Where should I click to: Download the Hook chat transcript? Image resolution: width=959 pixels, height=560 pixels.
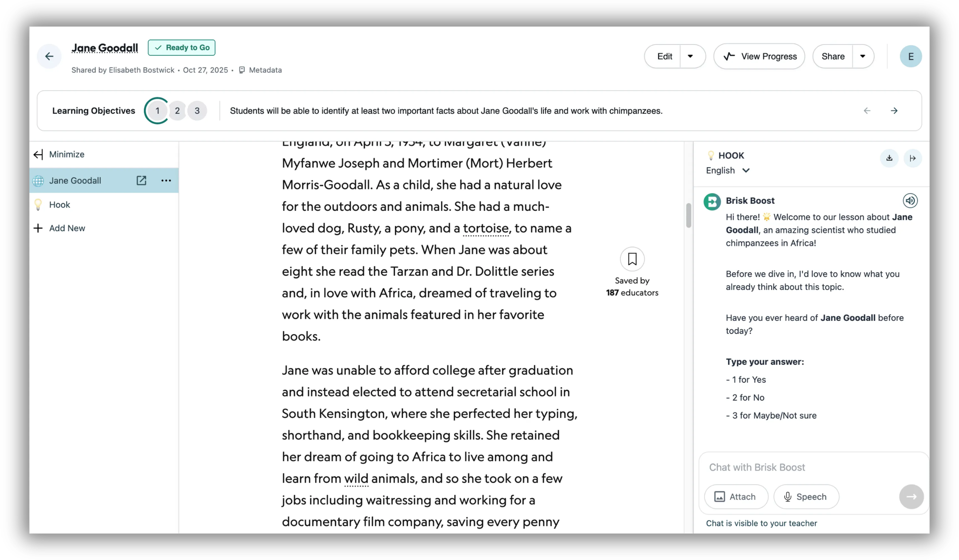(x=889, y=158)
